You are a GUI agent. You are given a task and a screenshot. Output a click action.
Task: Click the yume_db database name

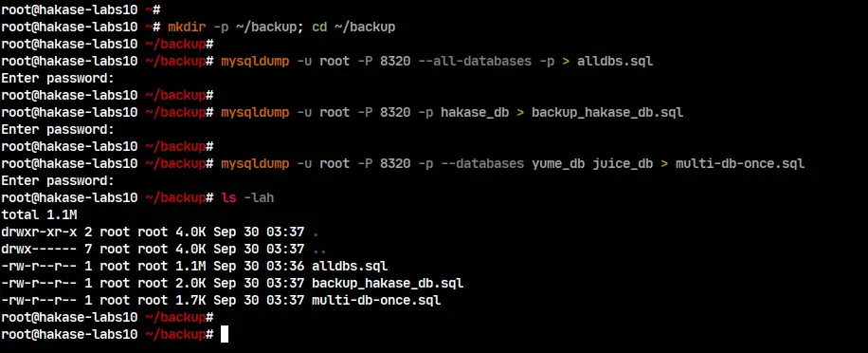pyautogui.click(x=558, y=163)
